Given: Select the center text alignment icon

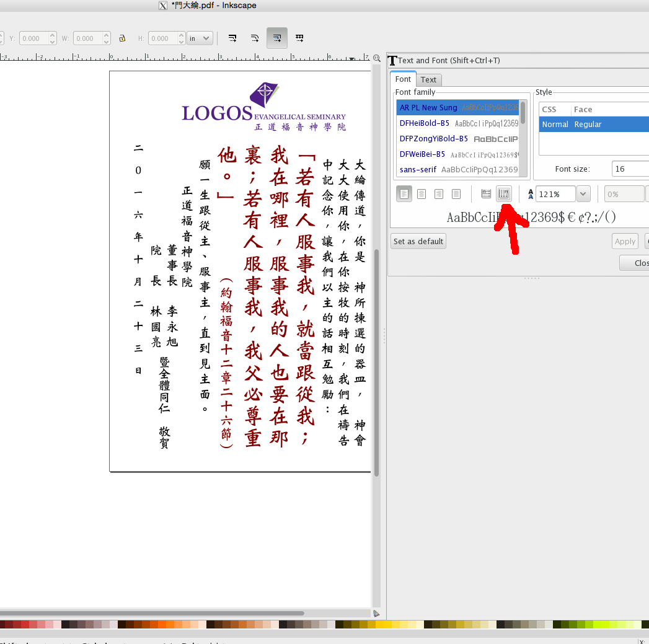Looking at the screenshot, I should pyautogui.click(x=422, y=194).
